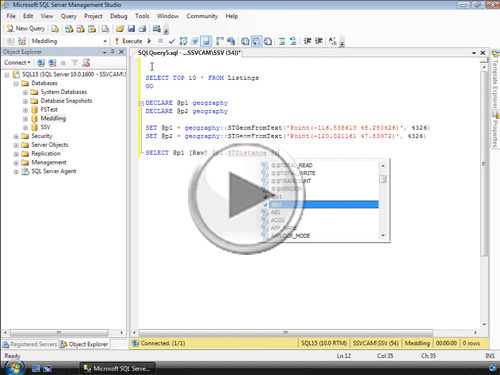Open the Connect dropdown in Object Explorer
This screenshot has height=375, width=500.
coord(17,63)
